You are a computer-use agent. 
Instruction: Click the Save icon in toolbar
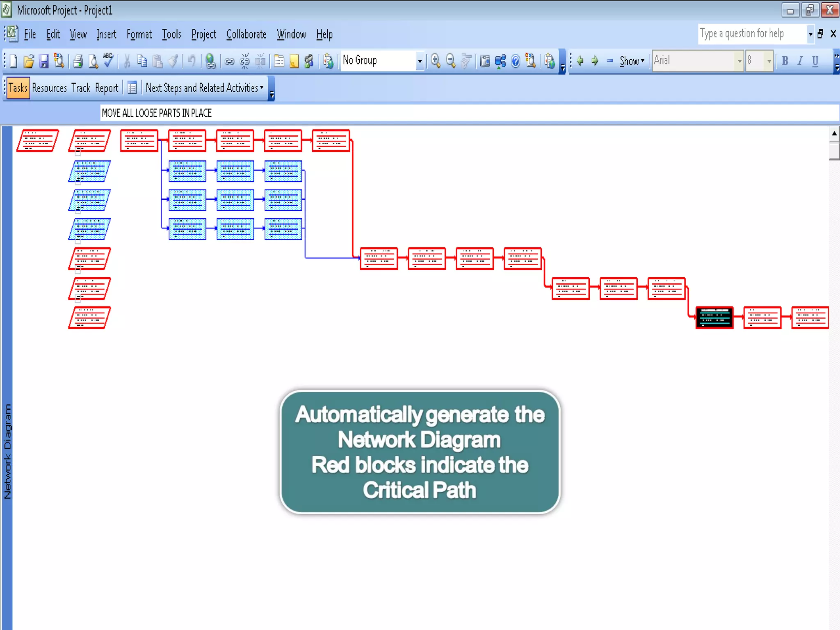click(x=44, y=61)
